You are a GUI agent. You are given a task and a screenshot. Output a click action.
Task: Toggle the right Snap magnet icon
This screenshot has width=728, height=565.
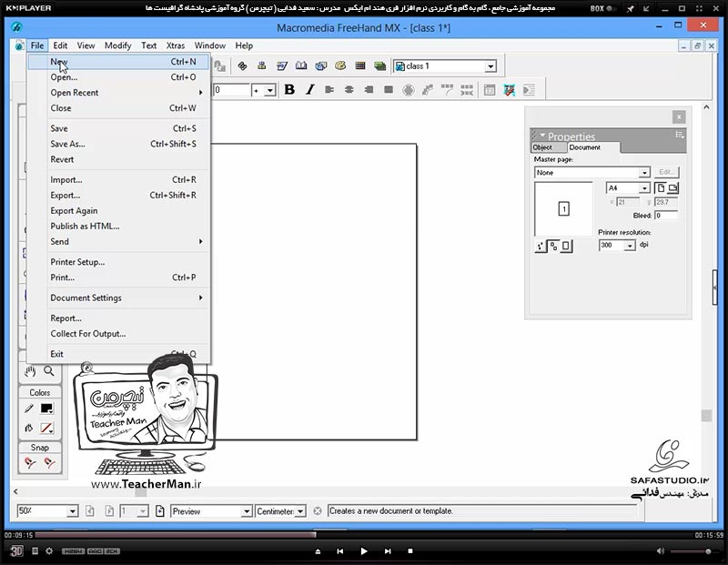[49, 462]
